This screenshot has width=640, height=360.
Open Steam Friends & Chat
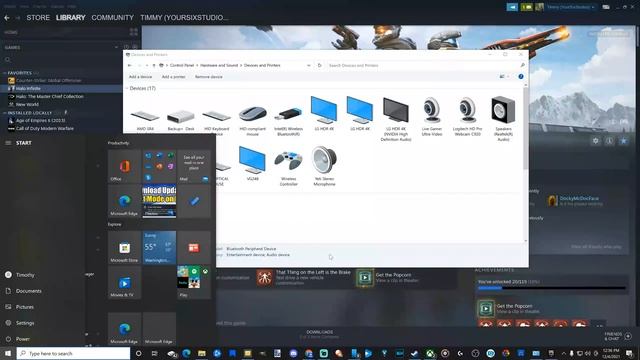[618, 336]
